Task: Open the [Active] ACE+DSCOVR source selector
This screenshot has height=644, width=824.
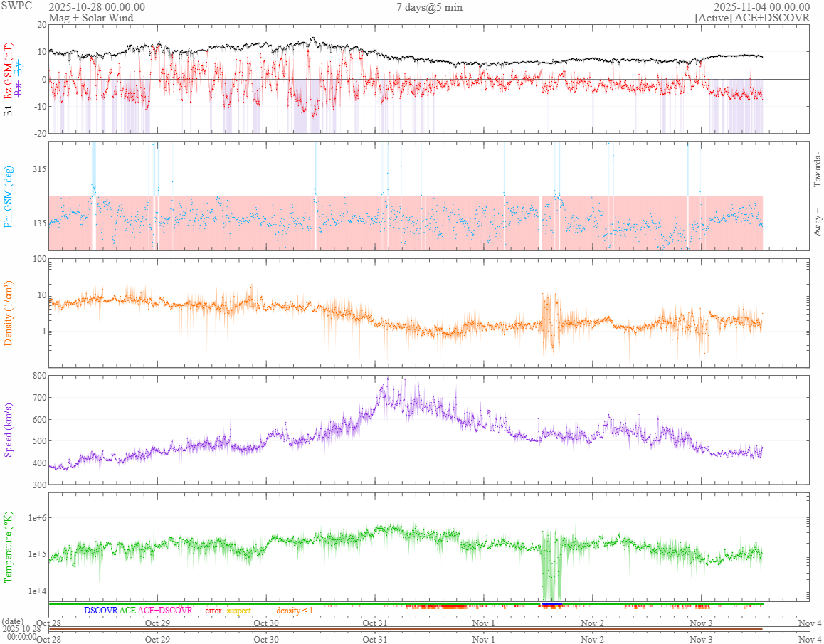Action: pyautogui.click(x=752, y=18)
